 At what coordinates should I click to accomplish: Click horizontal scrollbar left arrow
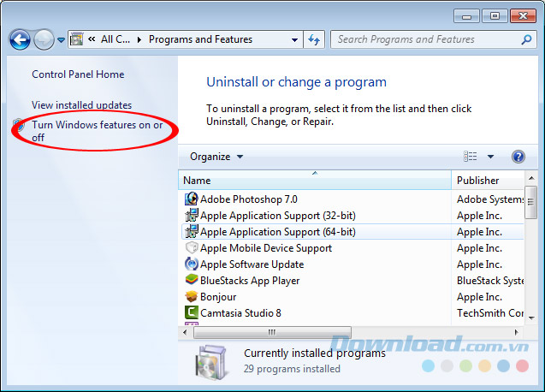[x=185, y=332]
